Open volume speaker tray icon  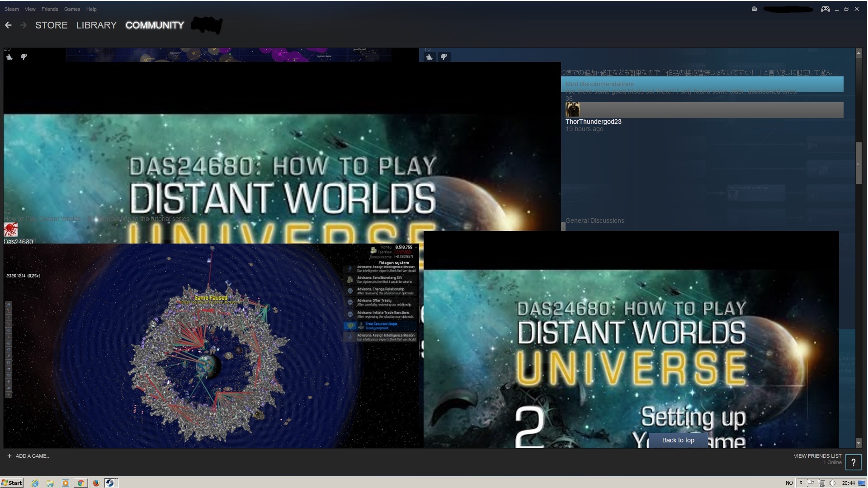click(832, 483)
